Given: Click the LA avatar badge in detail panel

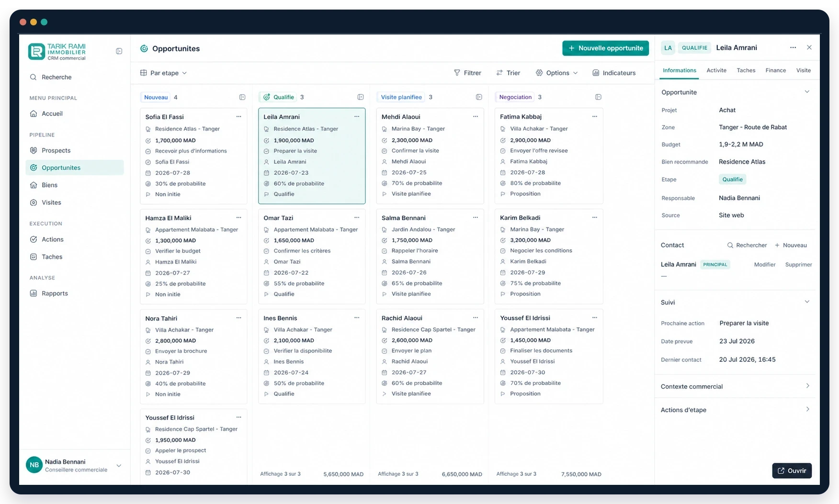Looking at the screenshot, I should (x=668, y=48).
